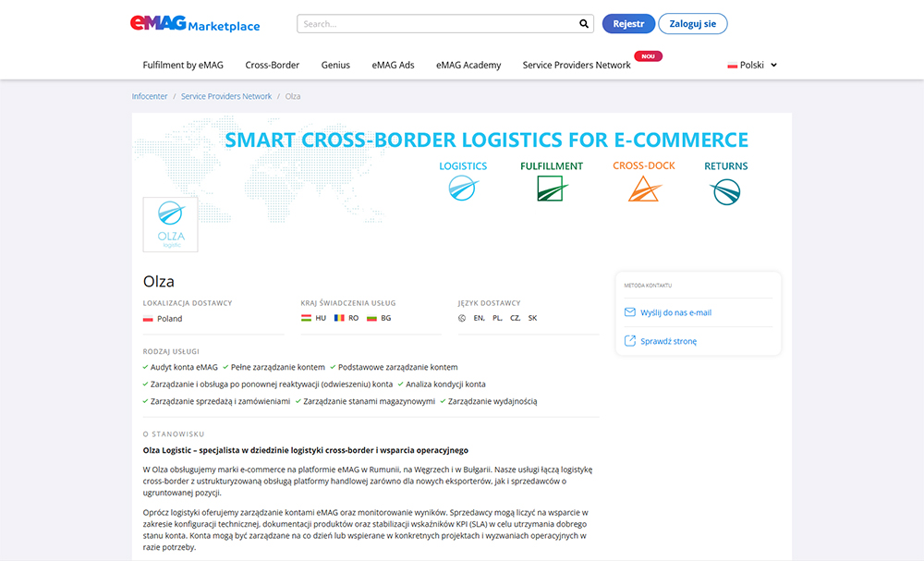This screenshot has width=924, height=561.
Task: Click the Returns icon in banner
Action: pos(725,192)
